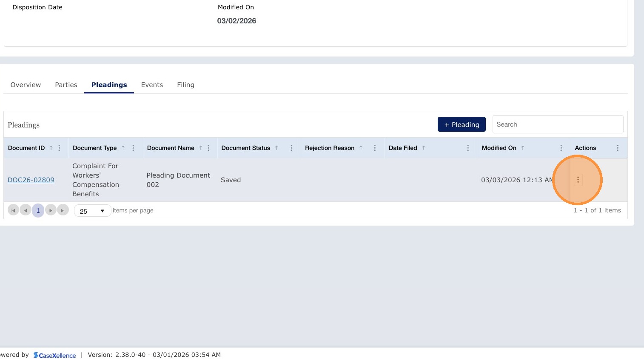Focus the pleadings Search field
Screen dimensions: 644x359
[x=558, y=124]
